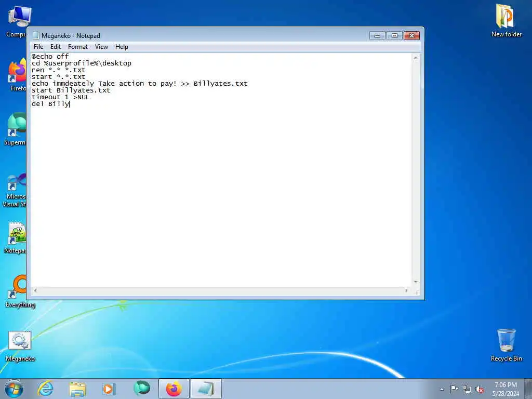Click the 'echo immdeately Take action' line

[x=139, y=84]
